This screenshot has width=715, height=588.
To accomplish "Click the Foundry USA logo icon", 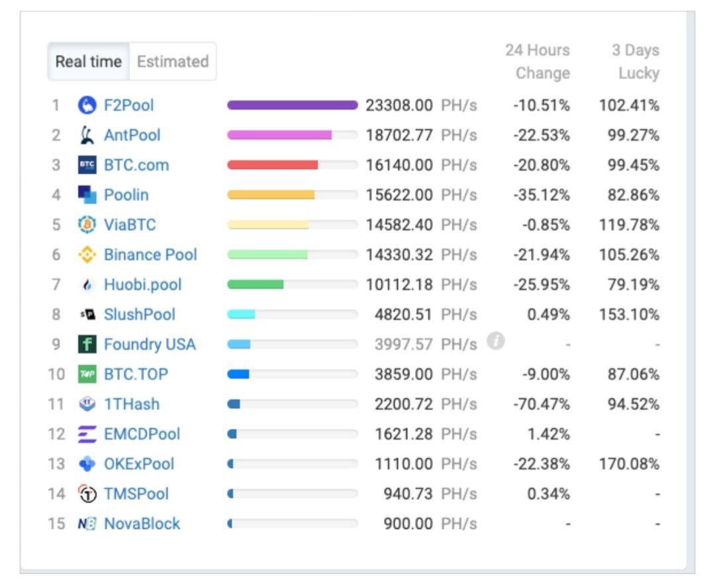I will point(87,344).
